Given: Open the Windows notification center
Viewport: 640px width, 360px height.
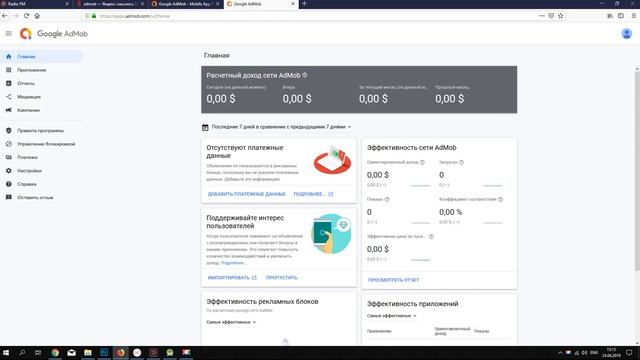Looking at the screenshot, I should (629, 352).
